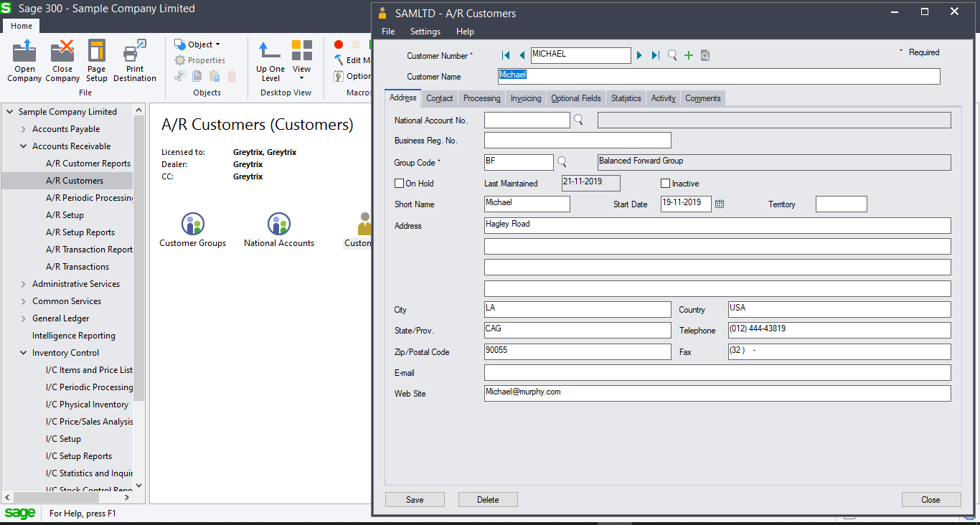Click the red Record macro icon
Screen dimensions: 980x525
click(339, 44)
